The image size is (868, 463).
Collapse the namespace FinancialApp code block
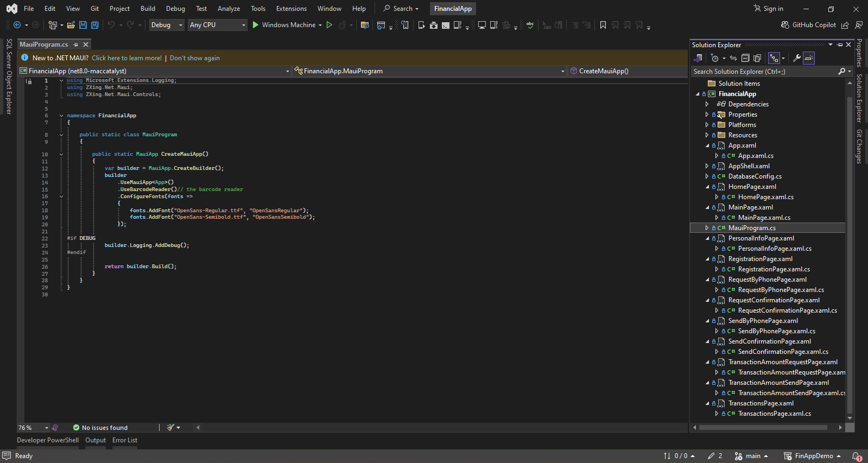coord(61,116)
